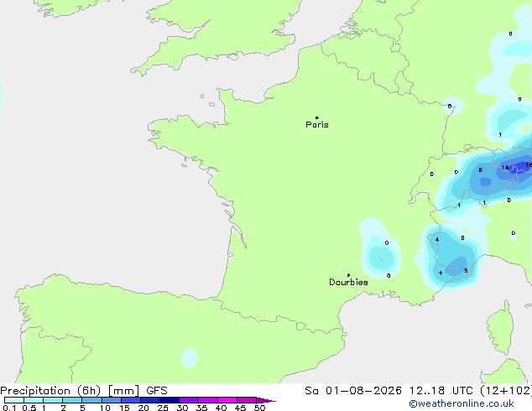Select the Paris location dot marker
The width and height of the screenshot is (532, 411).
click(317, 117)
